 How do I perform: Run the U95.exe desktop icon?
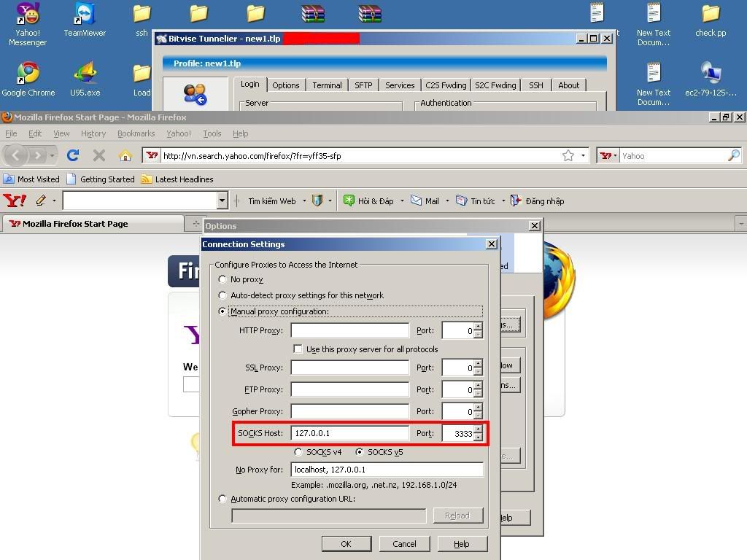tap(85, 79)
